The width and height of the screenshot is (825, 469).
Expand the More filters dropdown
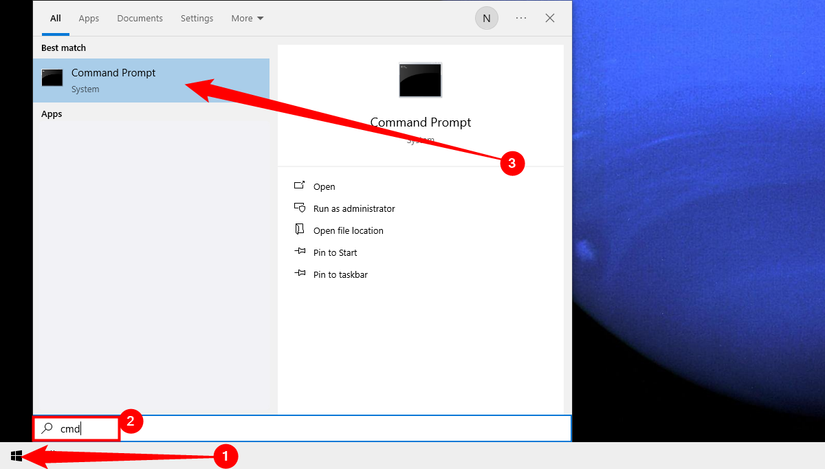(x=247, y=18)
